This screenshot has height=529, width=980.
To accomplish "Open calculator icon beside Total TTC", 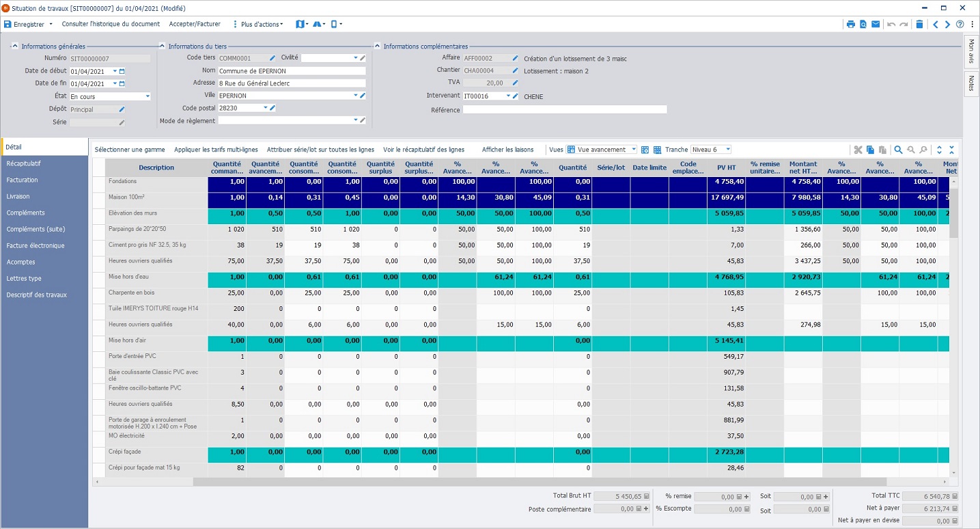I will 954,497.
